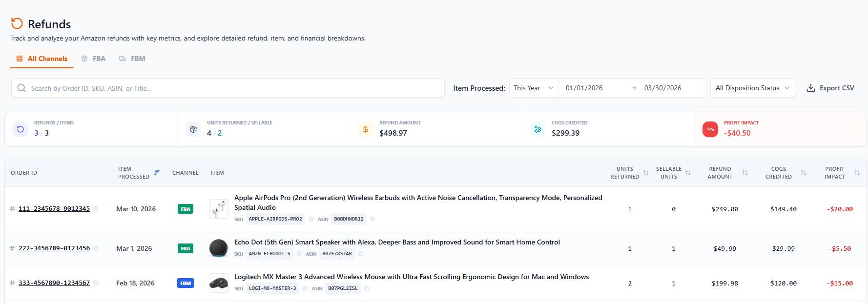Copy SKU APPLE-AIRPODS-PRO2

(x=311, y=219)
